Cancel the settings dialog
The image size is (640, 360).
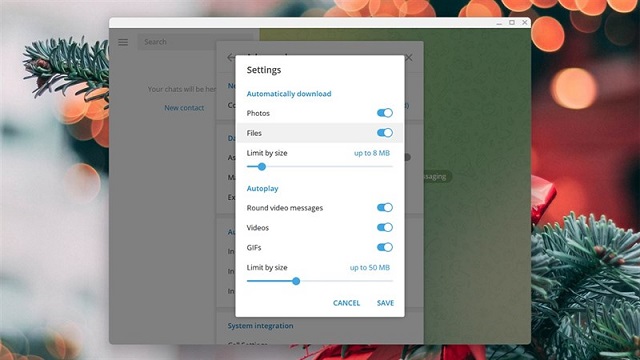pyautogui.click(x=346, y=303)
